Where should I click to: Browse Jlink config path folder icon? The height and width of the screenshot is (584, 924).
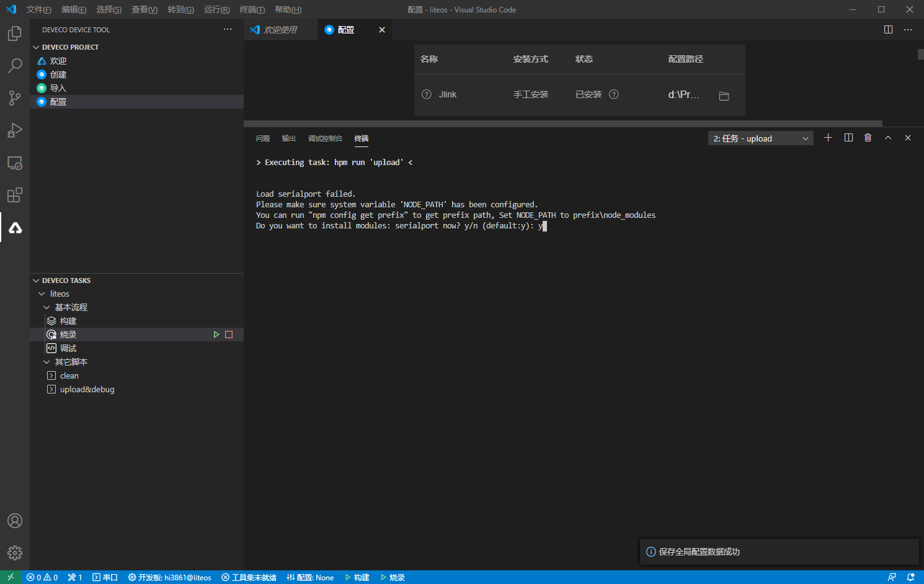(x=724, y=96)
